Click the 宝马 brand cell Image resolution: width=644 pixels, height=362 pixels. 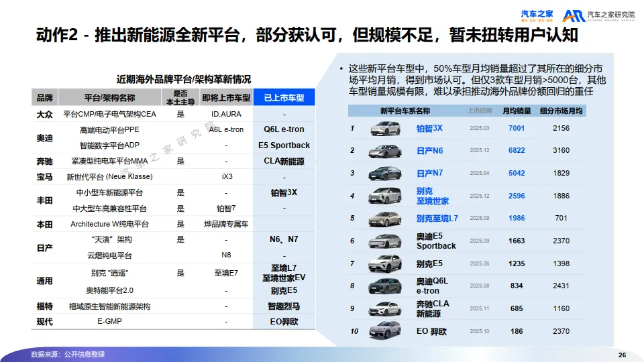pyautogui.click(x=45, y=177)
